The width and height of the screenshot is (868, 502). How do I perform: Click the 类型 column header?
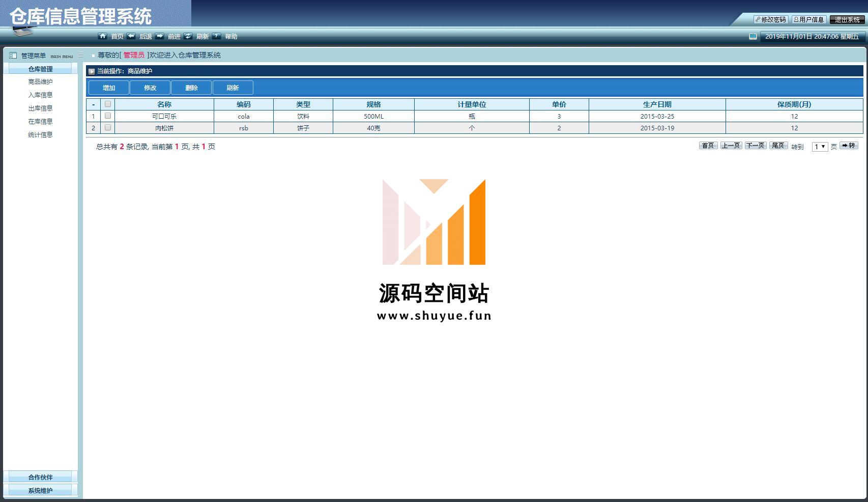tap(303, 104)
